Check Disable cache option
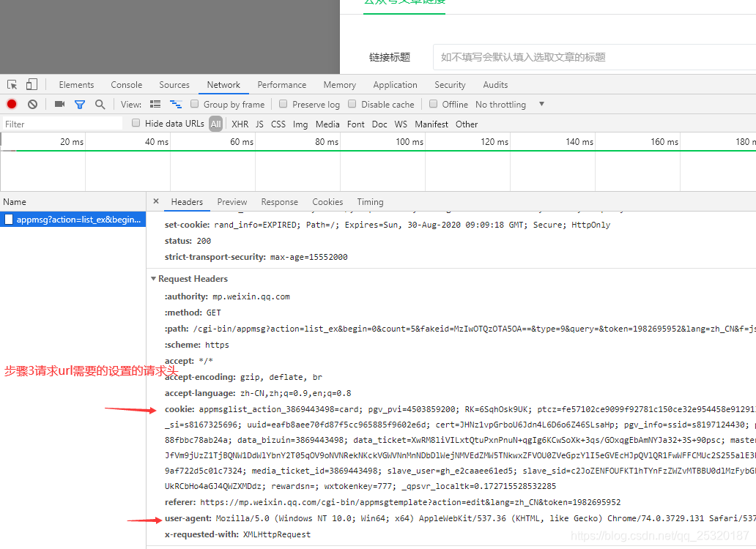756x549 pixels. pyautogui.click(x=352, y=104)
